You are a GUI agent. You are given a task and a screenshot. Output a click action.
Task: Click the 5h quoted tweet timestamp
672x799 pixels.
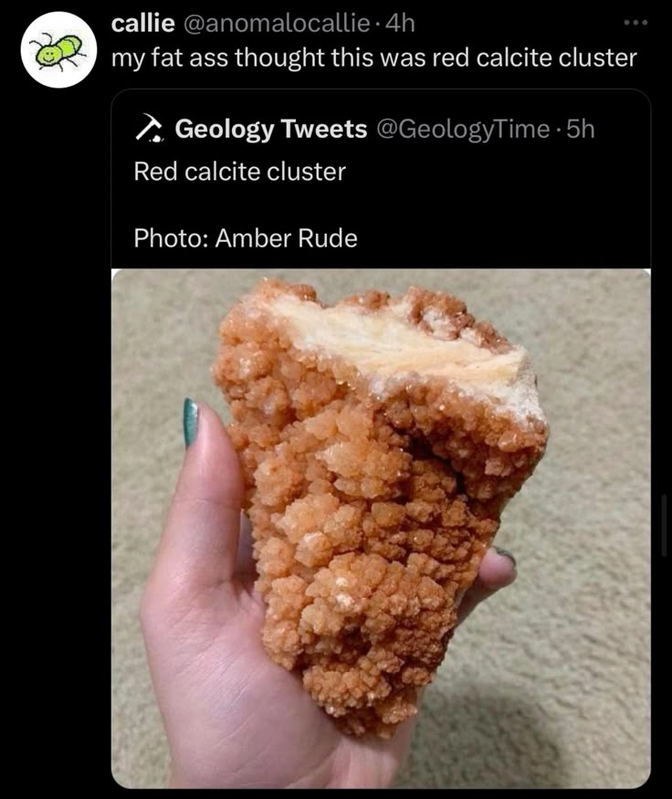tap(581, 130)
